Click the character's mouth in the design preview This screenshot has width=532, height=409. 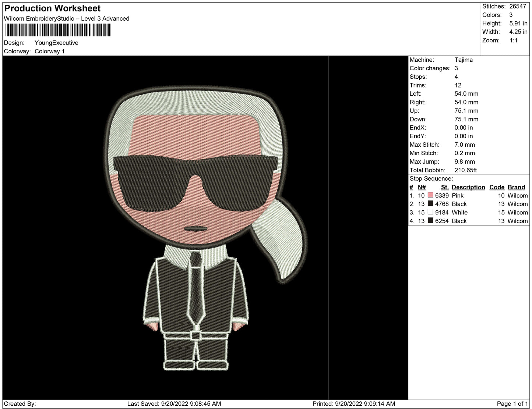pyautogui.click(x=195, y=229)
